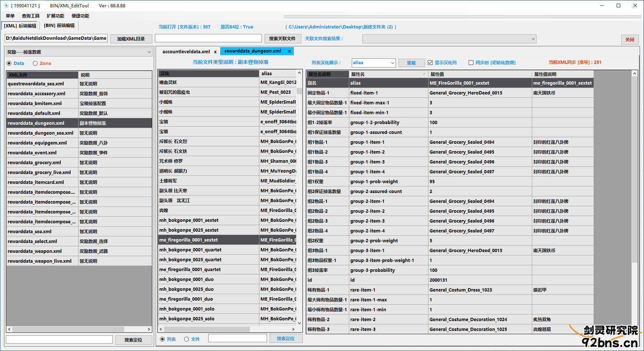Select the 土像将军 row
The image size is (644, 351).
pos(227,181)
